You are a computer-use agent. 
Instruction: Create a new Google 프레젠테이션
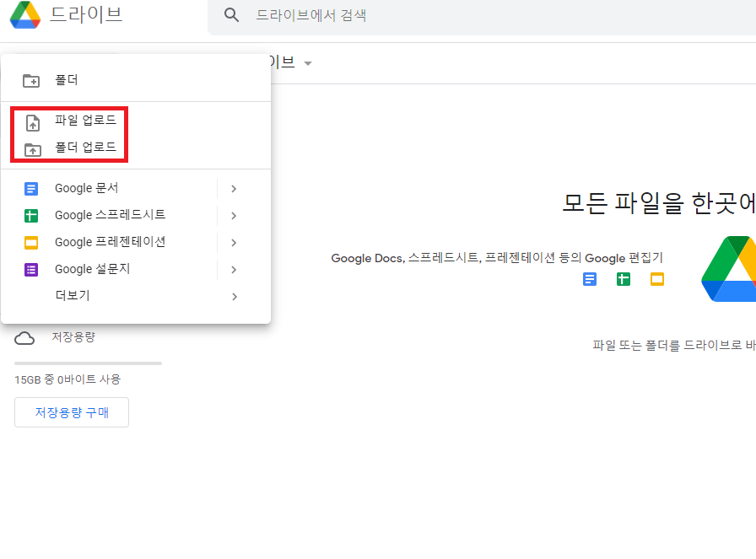tap(109, 242)
